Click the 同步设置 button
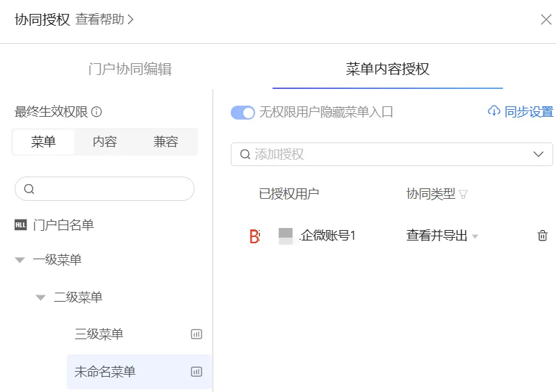Viewport: 556px width, 392px height. [x=521, y=112]
